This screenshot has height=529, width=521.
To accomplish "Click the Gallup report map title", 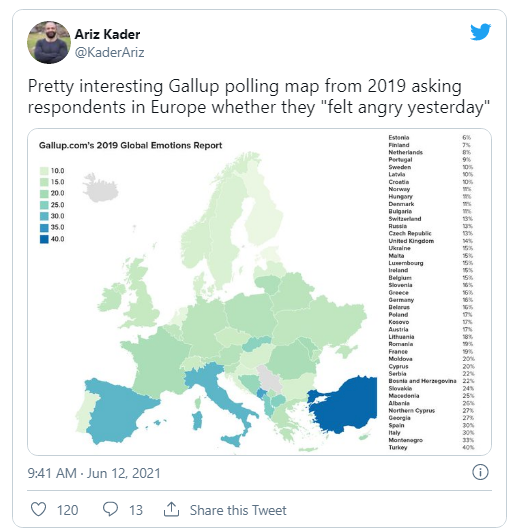I will coord(131,145).
